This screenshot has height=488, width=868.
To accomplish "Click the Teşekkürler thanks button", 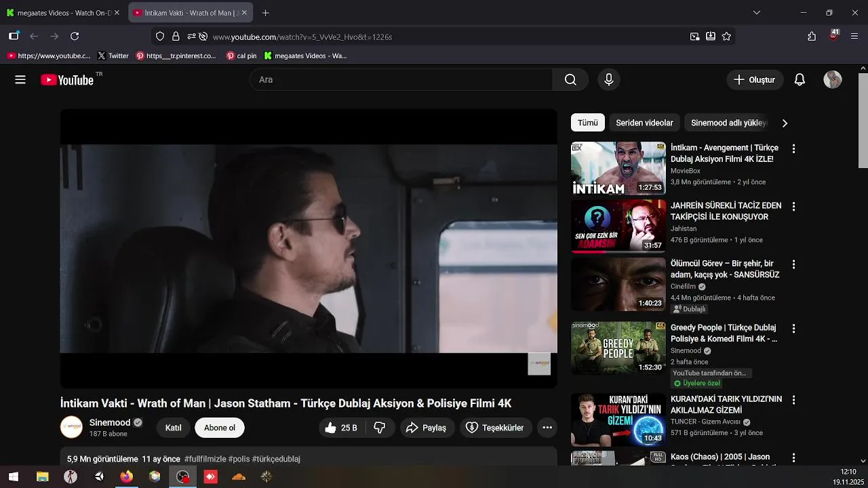I will (495, 428).
